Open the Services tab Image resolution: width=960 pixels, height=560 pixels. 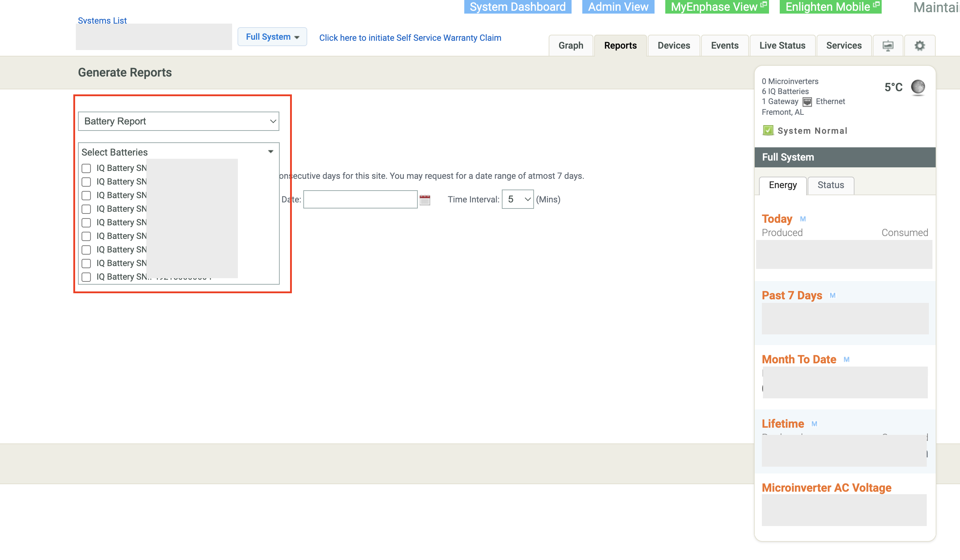(843, 46)
